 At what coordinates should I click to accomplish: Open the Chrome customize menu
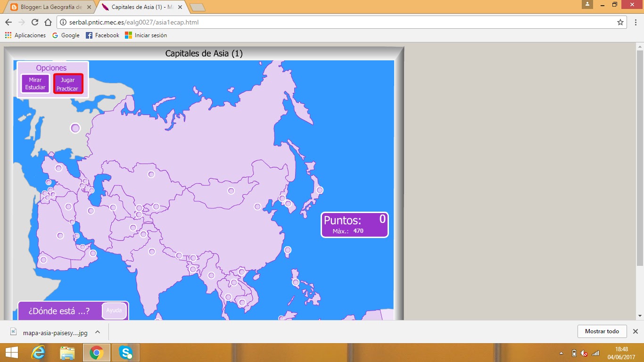click(x=636, y=22)
